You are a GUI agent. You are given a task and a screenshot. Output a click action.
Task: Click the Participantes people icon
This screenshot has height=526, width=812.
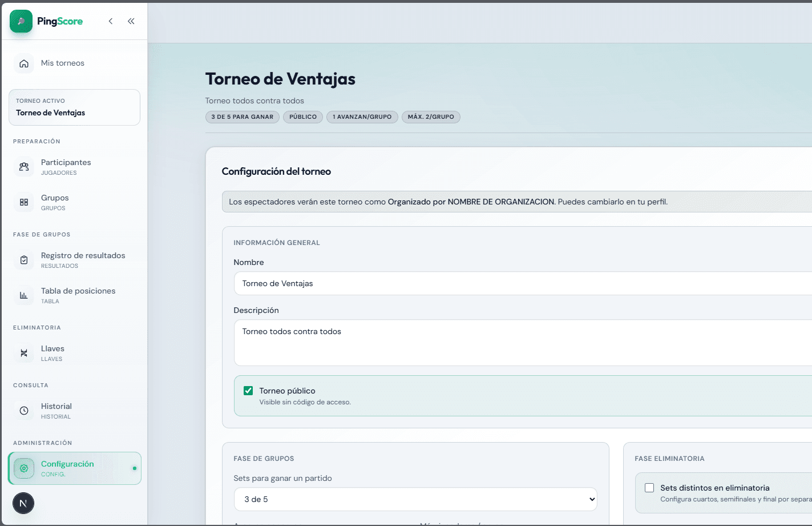pos(24,167)
